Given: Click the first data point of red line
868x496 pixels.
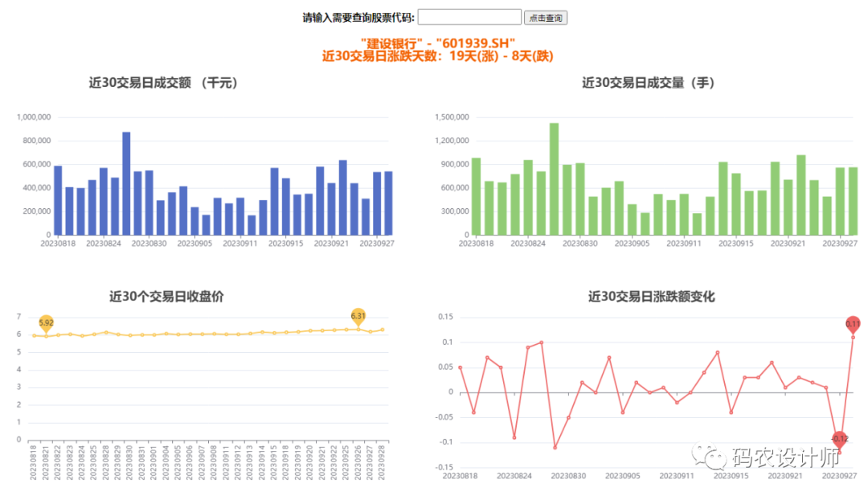Looking at the screenshot, I should 460,367.
